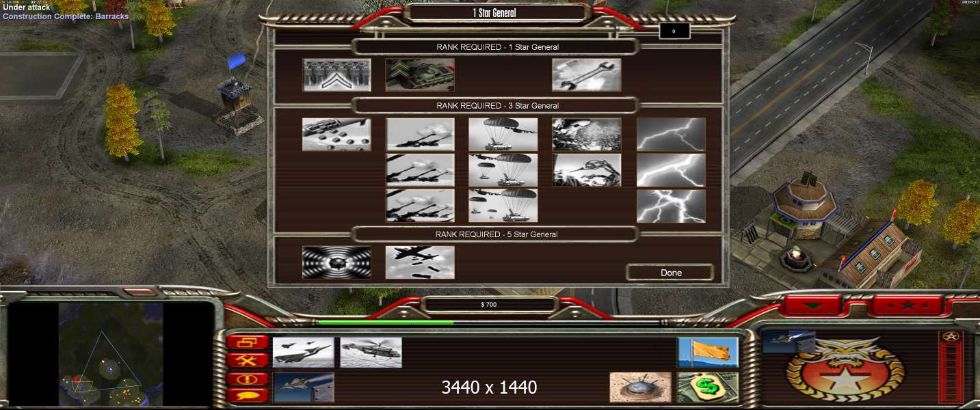This screenshot has height=410, width=980.
Task: Select the two-tank parachute drop power
Action: point(503,170)
